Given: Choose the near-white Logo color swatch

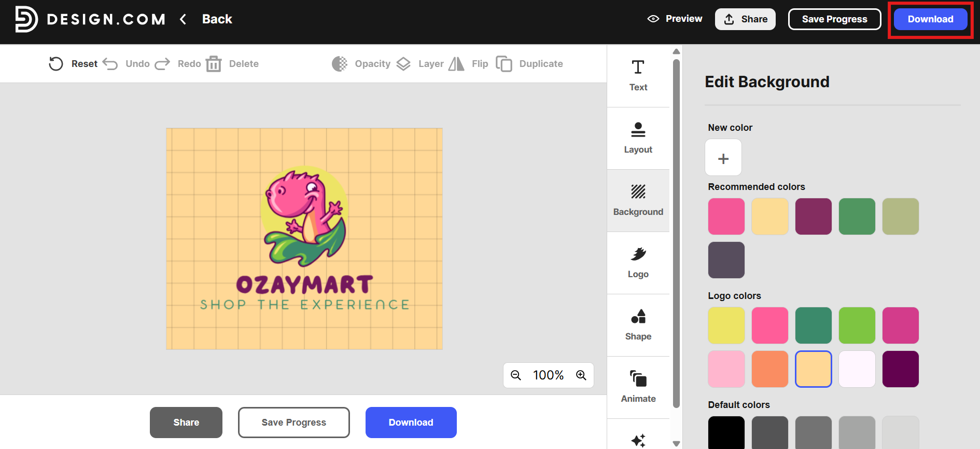Looking at the screenshot, I should pyautogui.click(x=857, y=369).
